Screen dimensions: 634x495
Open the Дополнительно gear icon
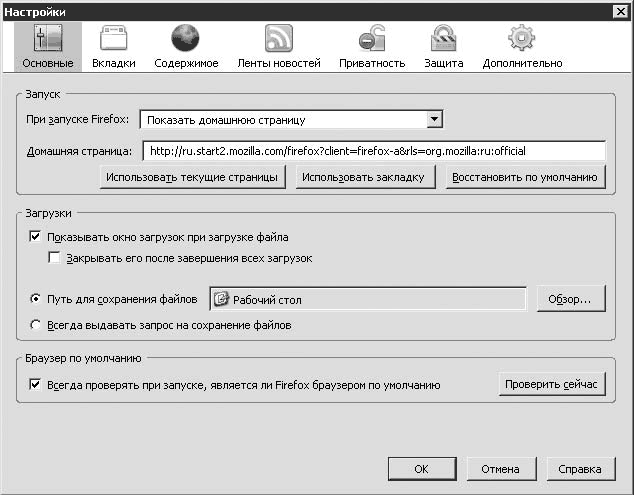click(522, 39)
